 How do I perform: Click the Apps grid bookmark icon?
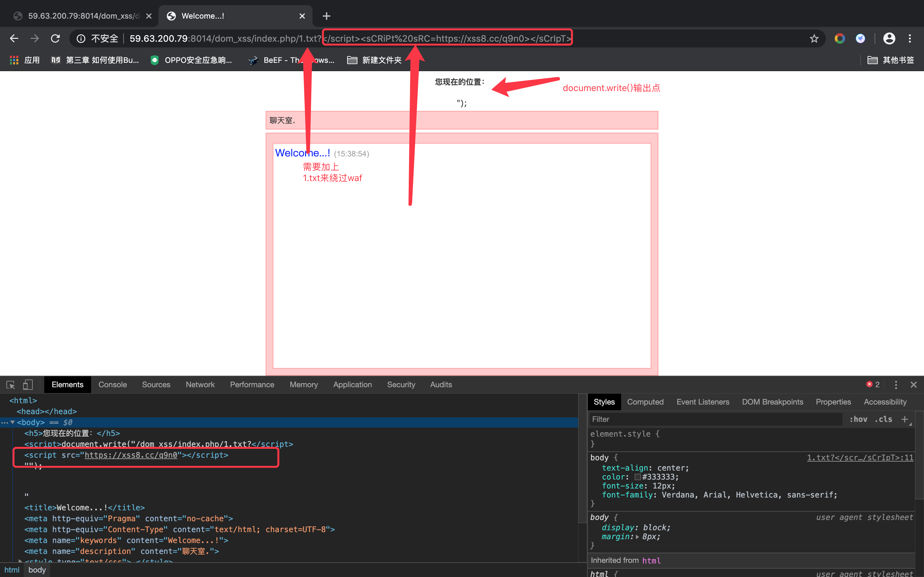pos(14,60)
